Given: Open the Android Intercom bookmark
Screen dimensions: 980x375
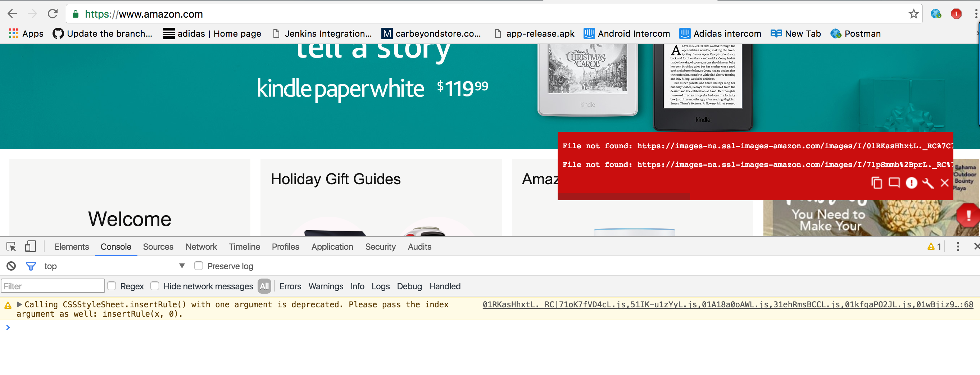Looking at the screenshot, I should coord(627,33).
